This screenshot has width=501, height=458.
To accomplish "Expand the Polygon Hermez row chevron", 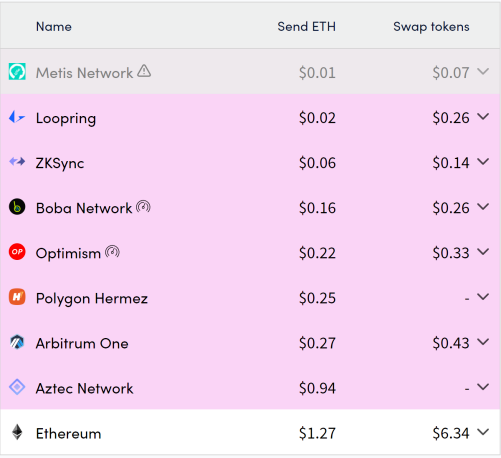I will [483, 296].
